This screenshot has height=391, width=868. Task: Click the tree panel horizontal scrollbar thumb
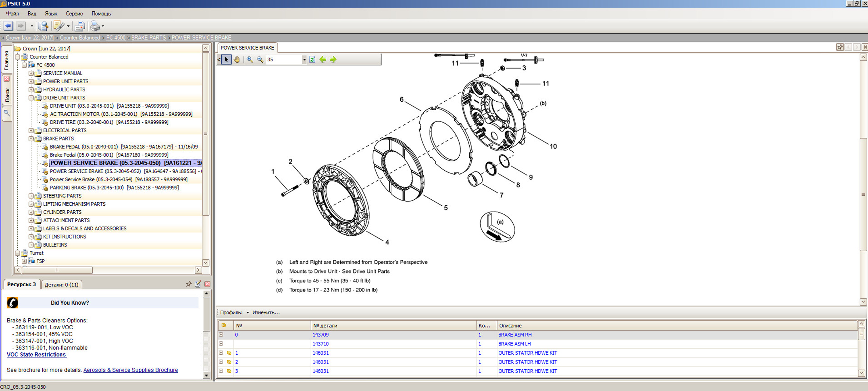(57, 270)
